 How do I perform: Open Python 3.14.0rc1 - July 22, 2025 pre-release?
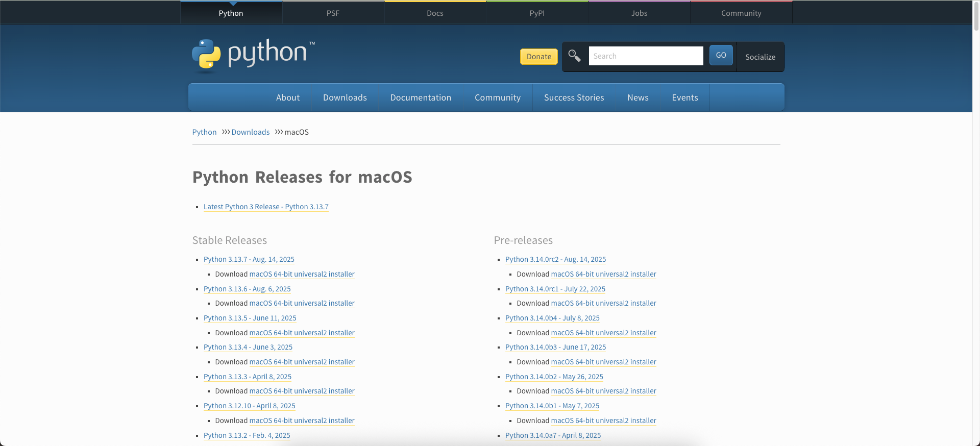[x=555, y=289]
